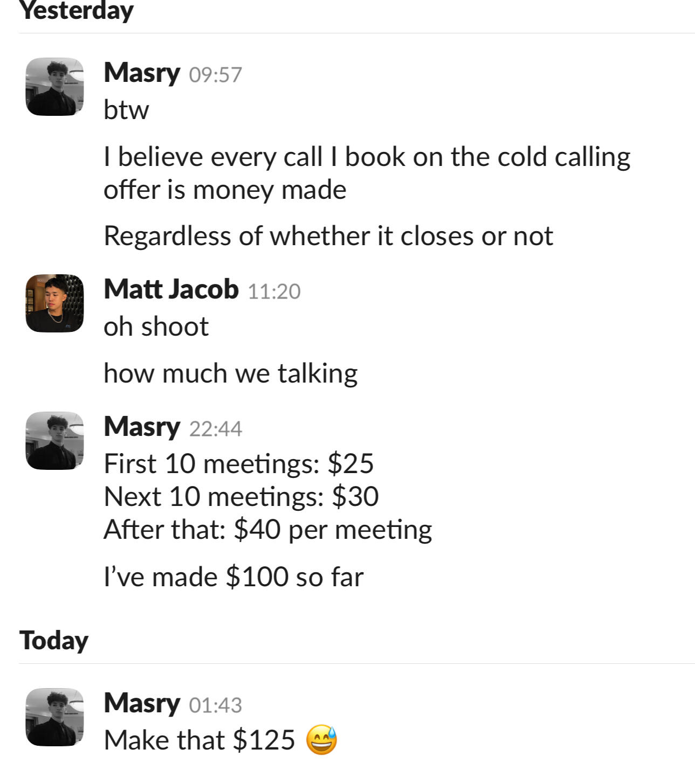Image resolution: width=695 pixels, height=784 pixels.
Task: Click the grinning sweat emoji after $125
Action: 321,740
